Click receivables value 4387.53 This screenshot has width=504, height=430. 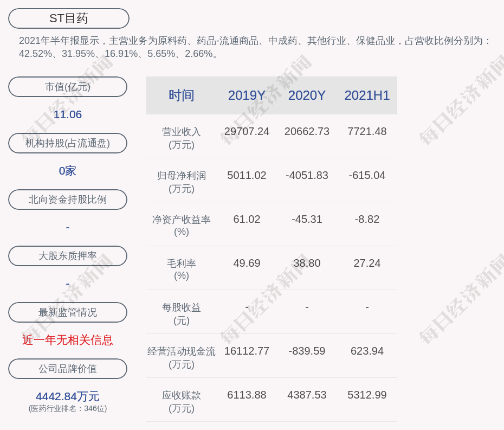pos(307,395)
